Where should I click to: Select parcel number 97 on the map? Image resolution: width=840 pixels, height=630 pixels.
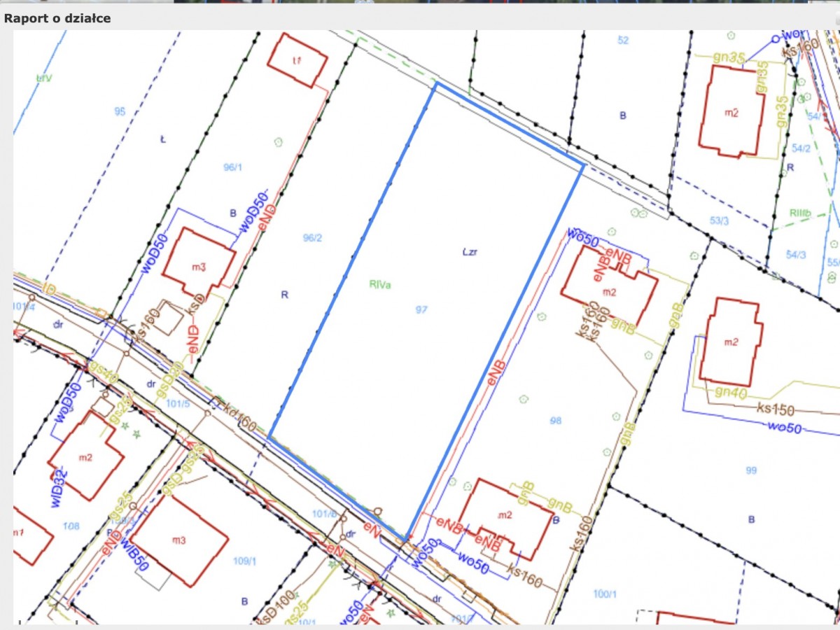click(x=421, y=309)
